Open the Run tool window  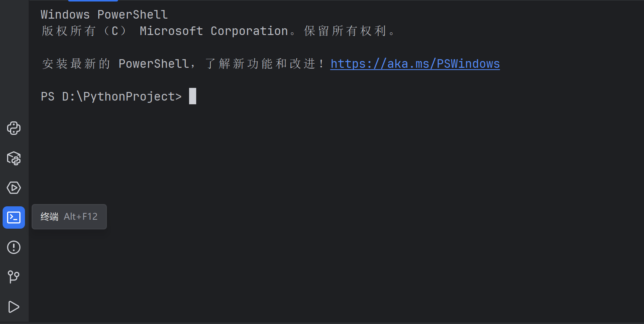tap(14, 307)
